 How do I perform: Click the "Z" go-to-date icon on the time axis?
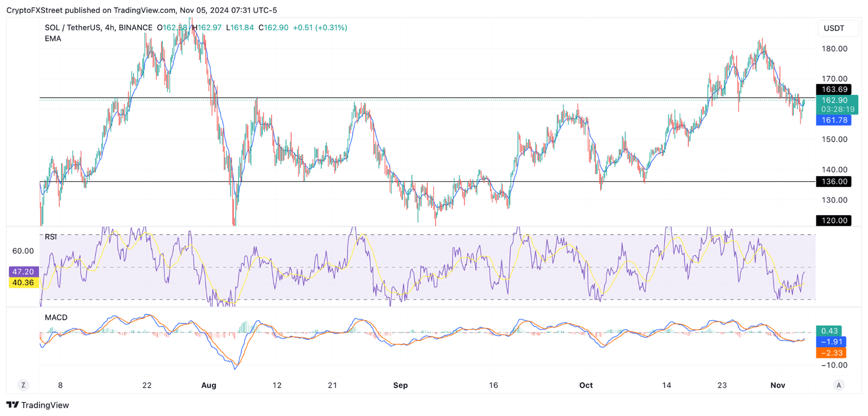coord(23,384)
